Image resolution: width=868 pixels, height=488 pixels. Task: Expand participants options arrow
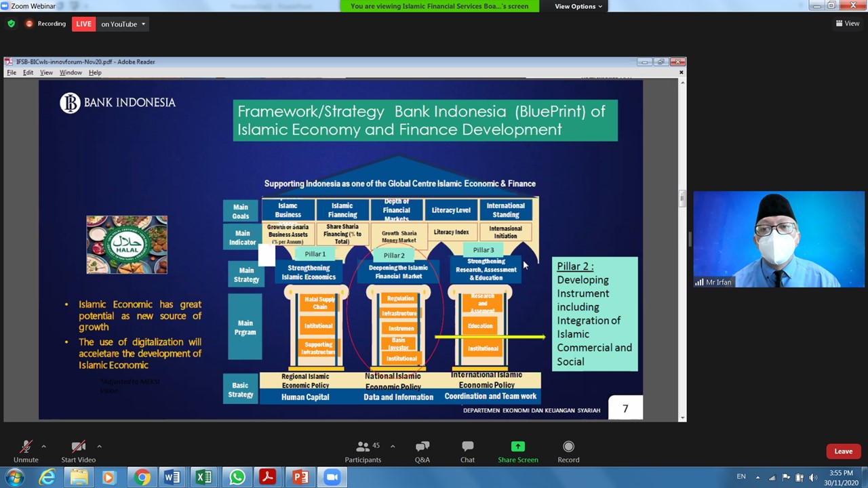(x=392, y=446)
